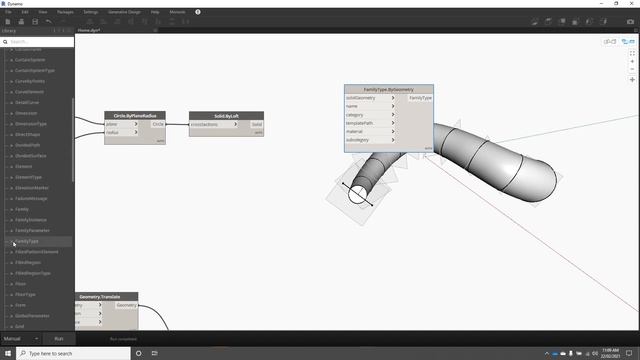640x360 pixels.
Task: Click the Circle output port
Action: (x=158, y=124)
